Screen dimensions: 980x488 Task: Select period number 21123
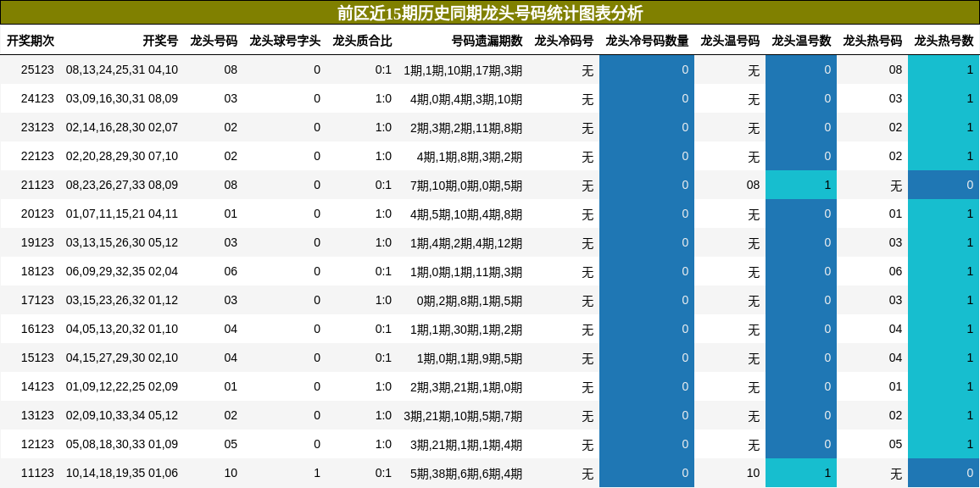pos(37,185)
